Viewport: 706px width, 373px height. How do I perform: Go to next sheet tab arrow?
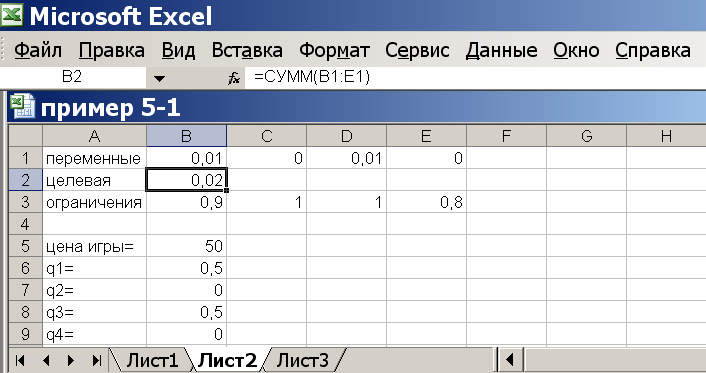pos(71,360)
